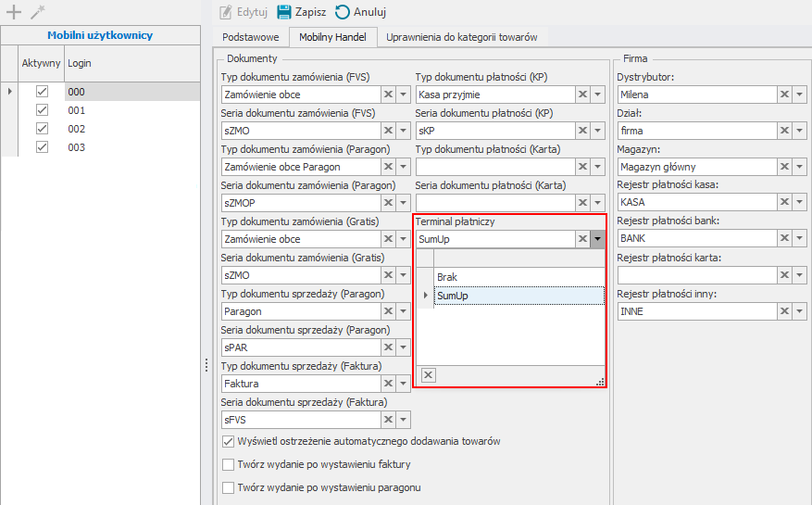Clear Terminal płatniczy value with X icon
This screenshot has width=812, height=505.
pyautogui.click(x=582, y=239)
